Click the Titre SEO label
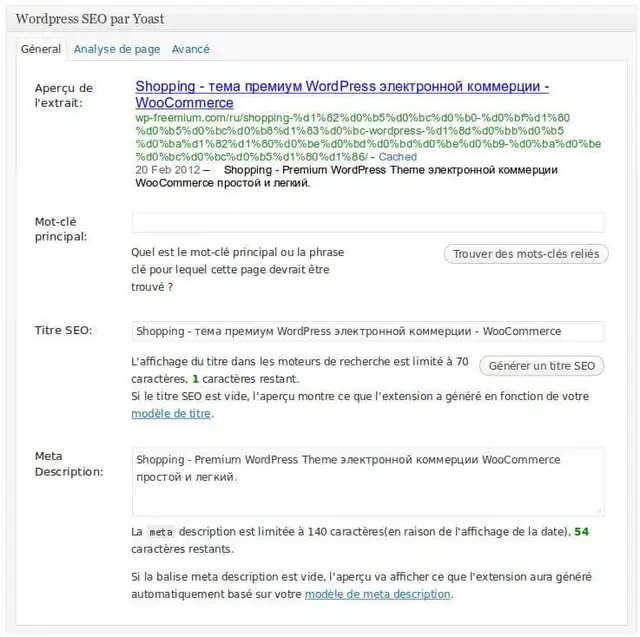 tap(63, 330)
